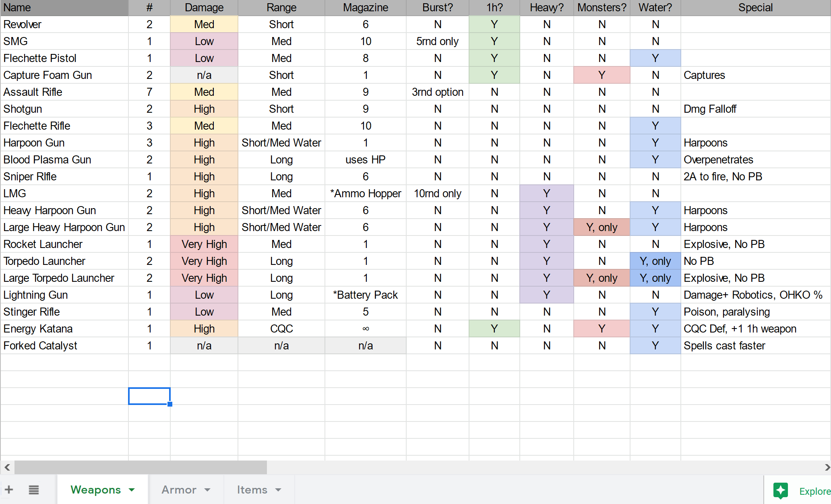Open the Items tab dropdown arrow
The width and height of the screenshot is (831, 504).
pos(278,490)
